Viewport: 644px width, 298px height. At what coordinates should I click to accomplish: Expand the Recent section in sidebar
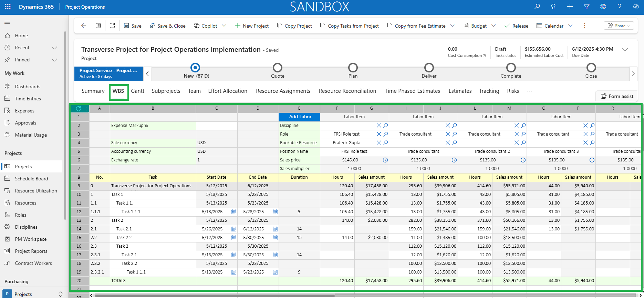pos(54,48)
